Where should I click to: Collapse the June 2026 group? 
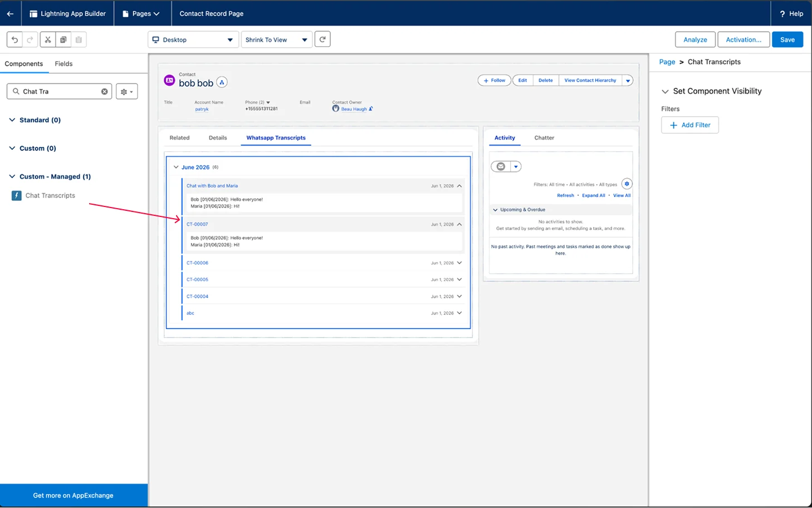pyautogui.click(x=176, y=167)
